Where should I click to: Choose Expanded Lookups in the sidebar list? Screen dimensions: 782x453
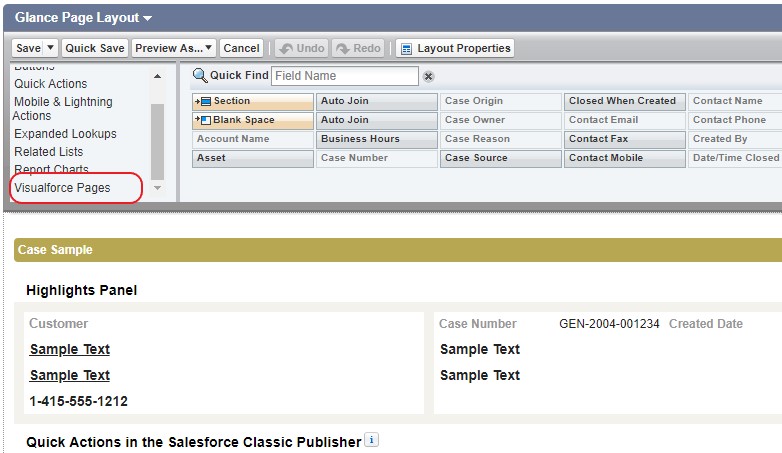tap(65, 134)
